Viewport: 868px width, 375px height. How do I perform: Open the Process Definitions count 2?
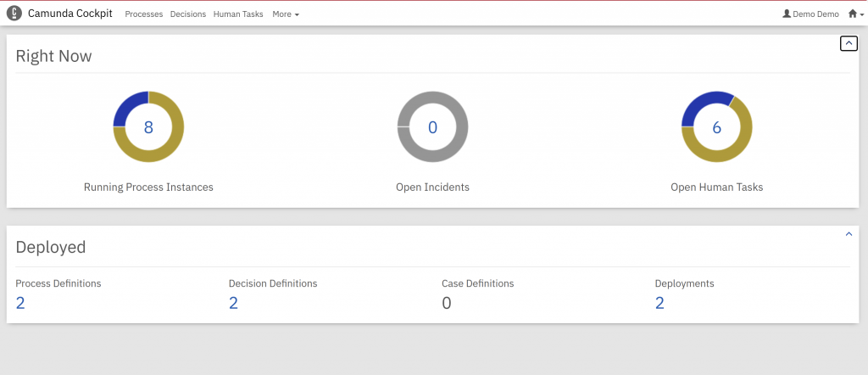click(x=20, y=303)
